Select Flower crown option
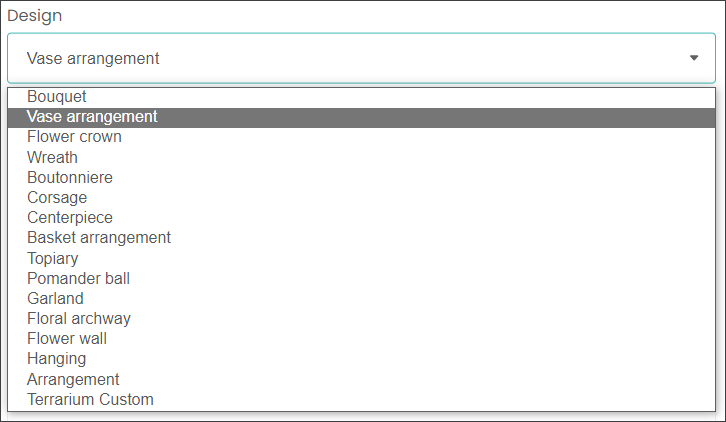726x422 pixels. click(362, 137)
